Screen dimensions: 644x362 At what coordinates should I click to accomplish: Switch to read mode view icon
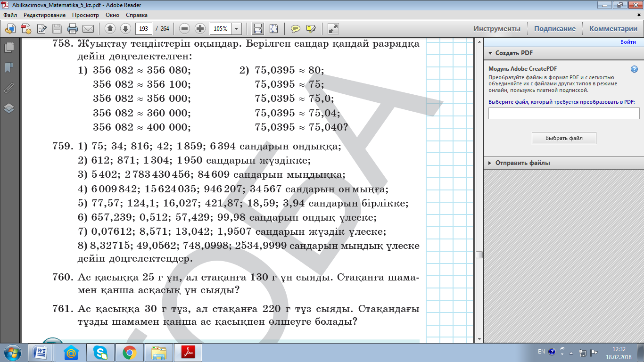pyautogui.click(x=333, y=29)
